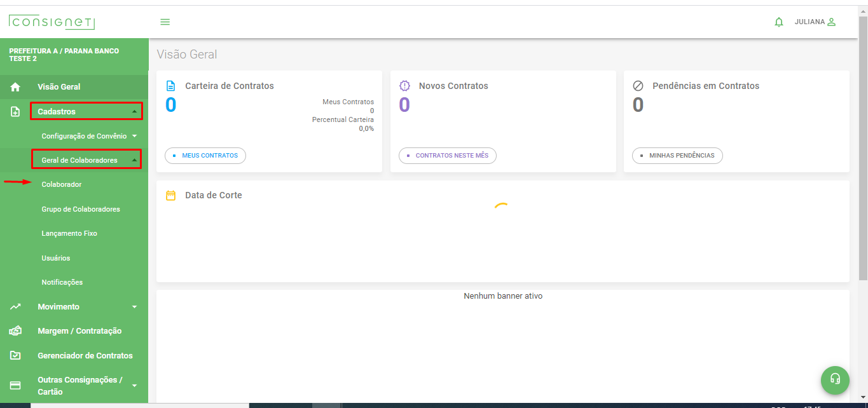Open Visão Geral in the sidebar
This screenshot has width=868, height=408.
(59, 87)
